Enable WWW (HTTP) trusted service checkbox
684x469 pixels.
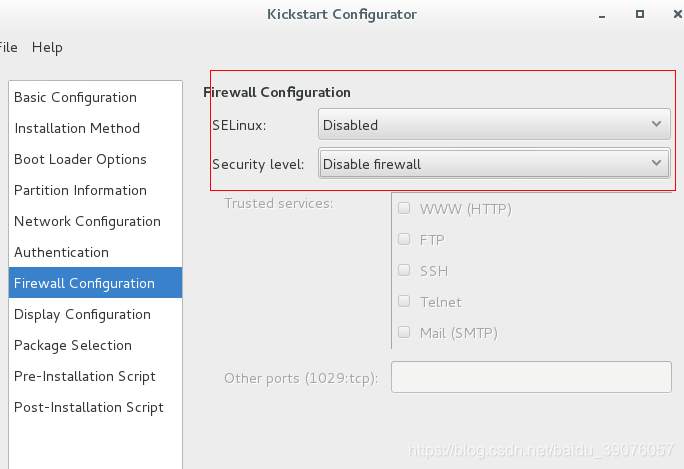pos(404,209)
